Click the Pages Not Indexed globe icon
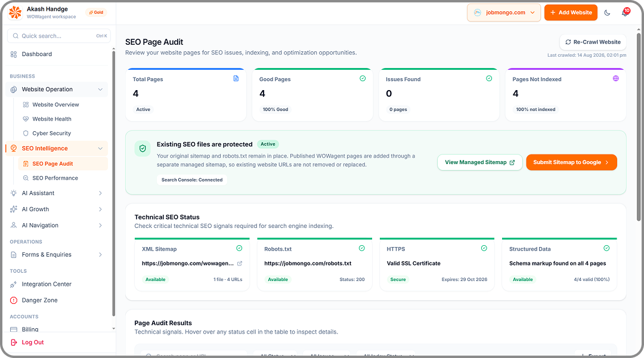Viewport: 644px width, 358px height. click(615, 79)
